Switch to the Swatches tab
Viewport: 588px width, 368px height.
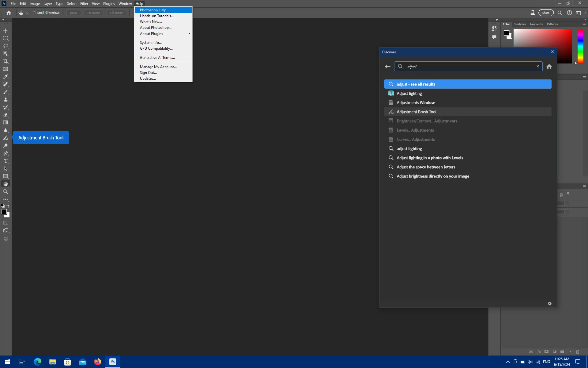(x=519, y=24)
